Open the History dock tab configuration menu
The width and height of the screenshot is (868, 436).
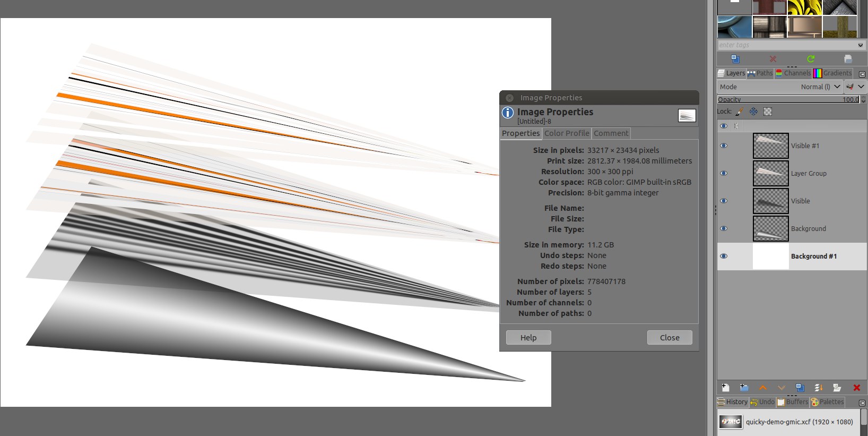coord(862,403)
